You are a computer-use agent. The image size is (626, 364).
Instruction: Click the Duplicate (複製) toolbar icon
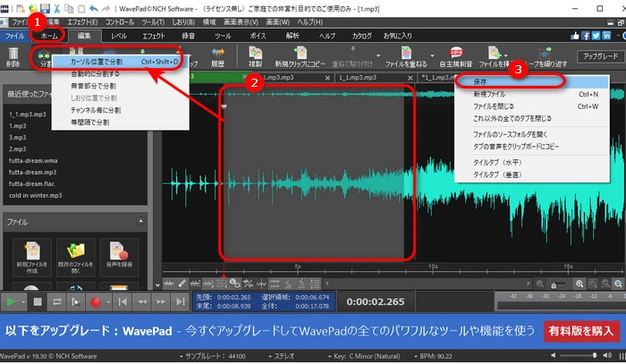(x=256, y=53)
